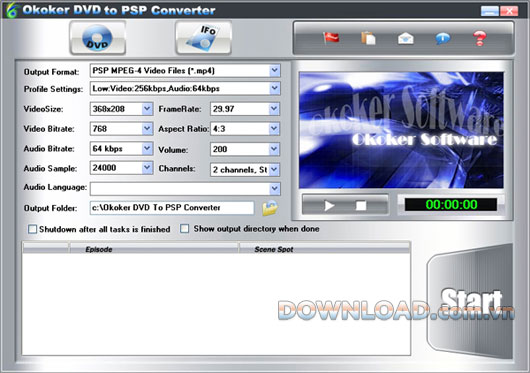Click the Episode column header
This screenshot has height=373, width=530.
pyautogui.click(x=154, y=249)
